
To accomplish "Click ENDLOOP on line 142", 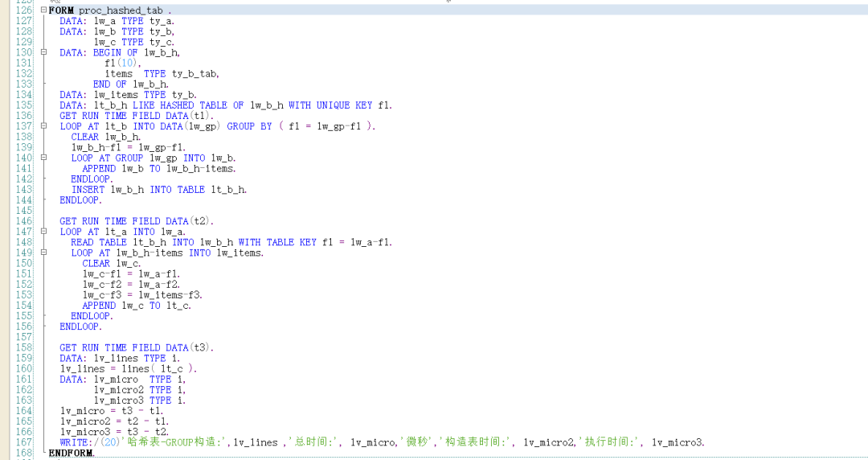I will tap(91, 179).
